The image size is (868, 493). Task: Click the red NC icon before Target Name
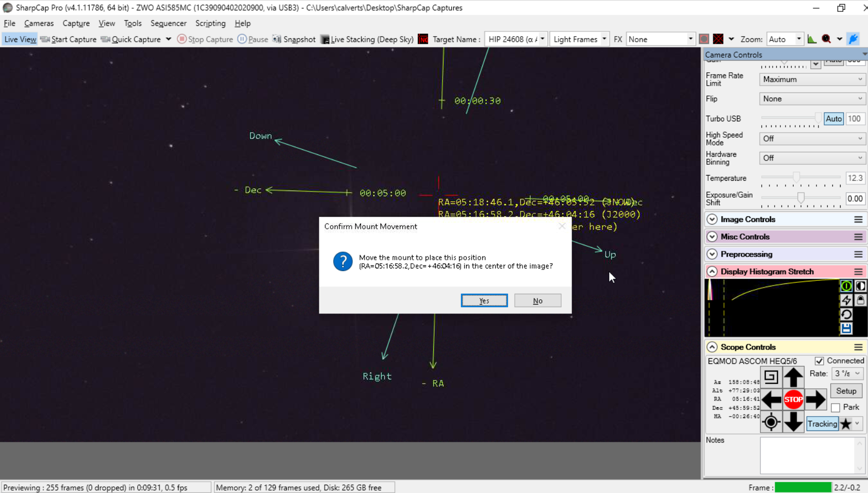[x=423, y=39]
